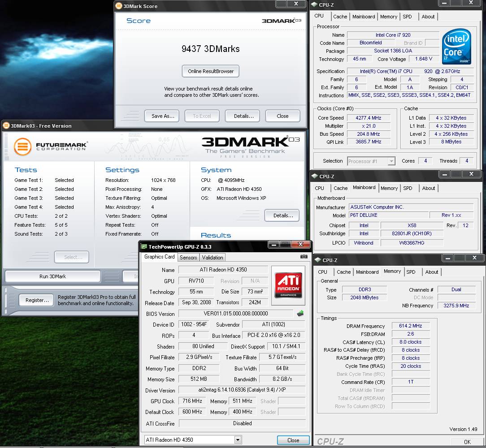Click the Online ResultBrowser button

pos(210,71)
